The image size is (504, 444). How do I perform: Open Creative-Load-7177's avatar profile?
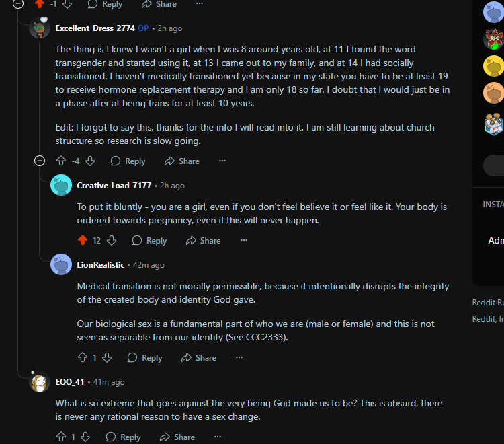(61, 185)
